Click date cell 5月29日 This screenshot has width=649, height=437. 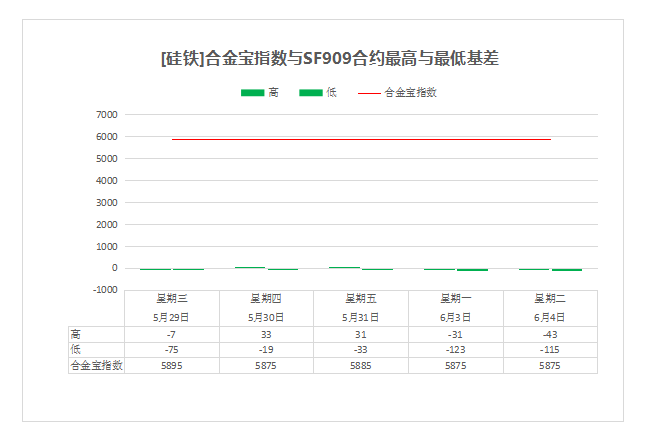(x=171, y=317)
